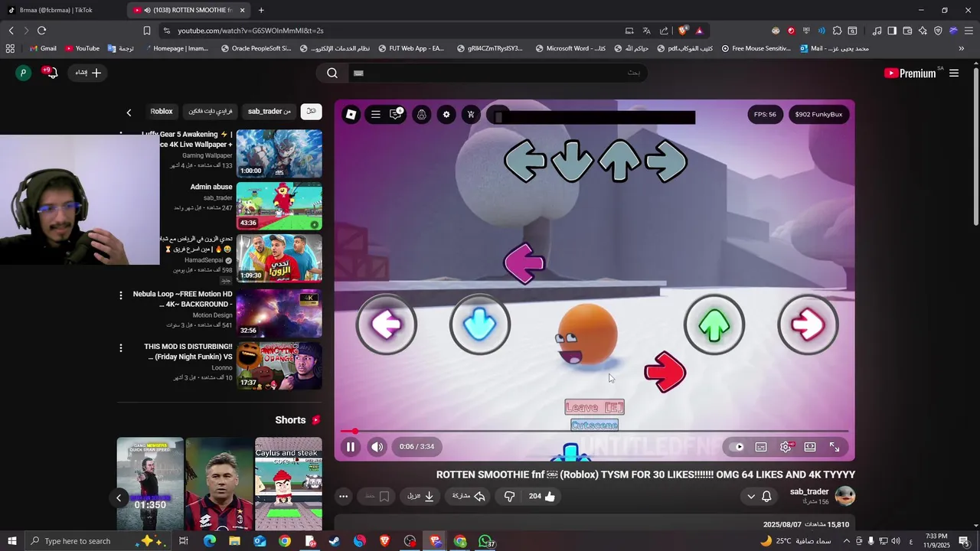Image resolution: width=980 pixels, height=551 pixels.
Task: Switch to theater mode
Action: tap(810, 447)
